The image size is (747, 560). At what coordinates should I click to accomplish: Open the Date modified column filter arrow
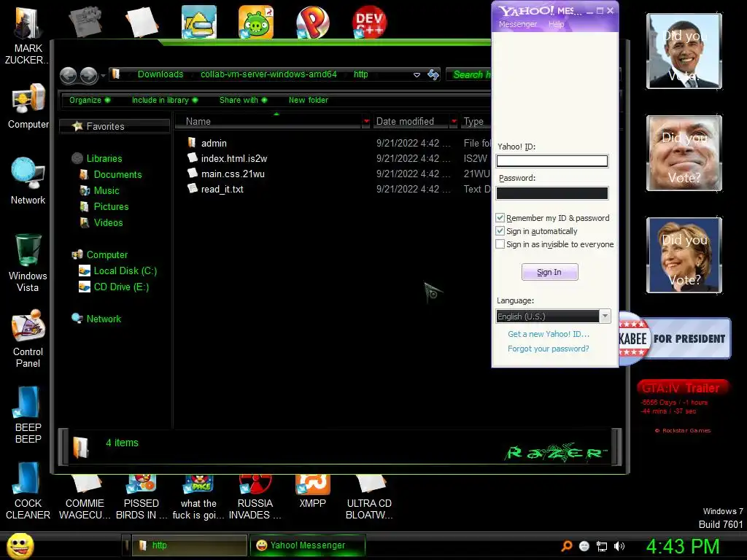(454, 122)
